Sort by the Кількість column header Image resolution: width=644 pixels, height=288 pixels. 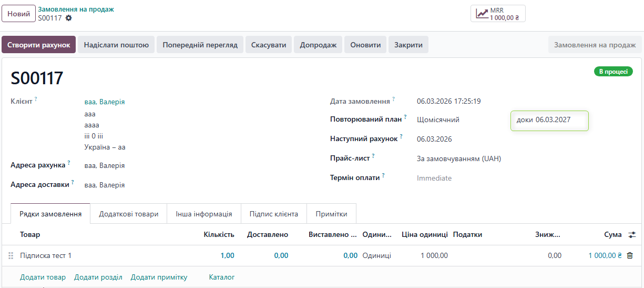point(219,234)
